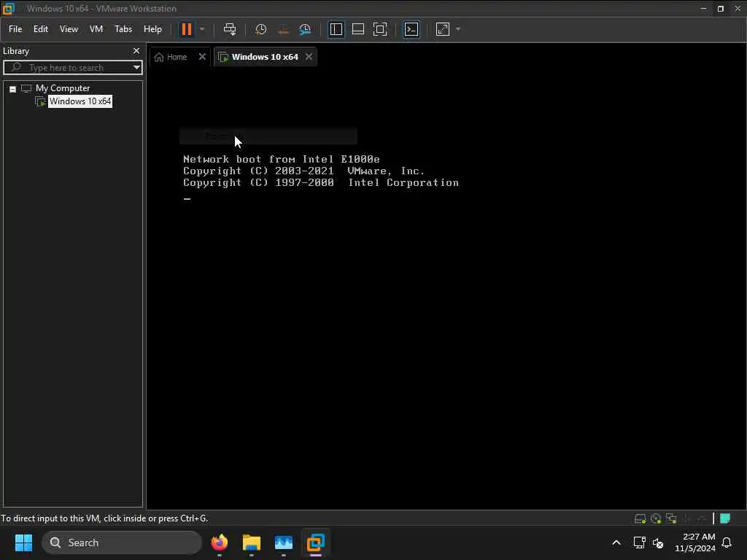The image size is (747, 560).
Task: Close the Windows 10 x64 tab
Action: point(309,57)
